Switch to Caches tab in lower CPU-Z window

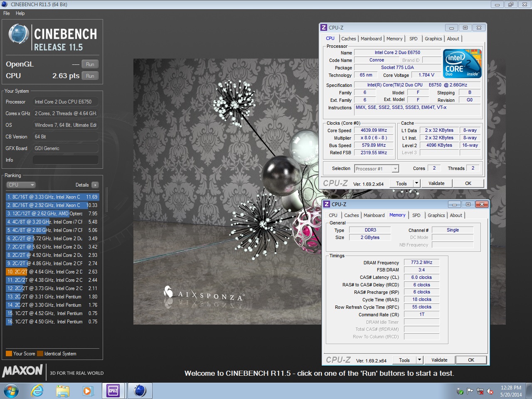pos(352,215)
